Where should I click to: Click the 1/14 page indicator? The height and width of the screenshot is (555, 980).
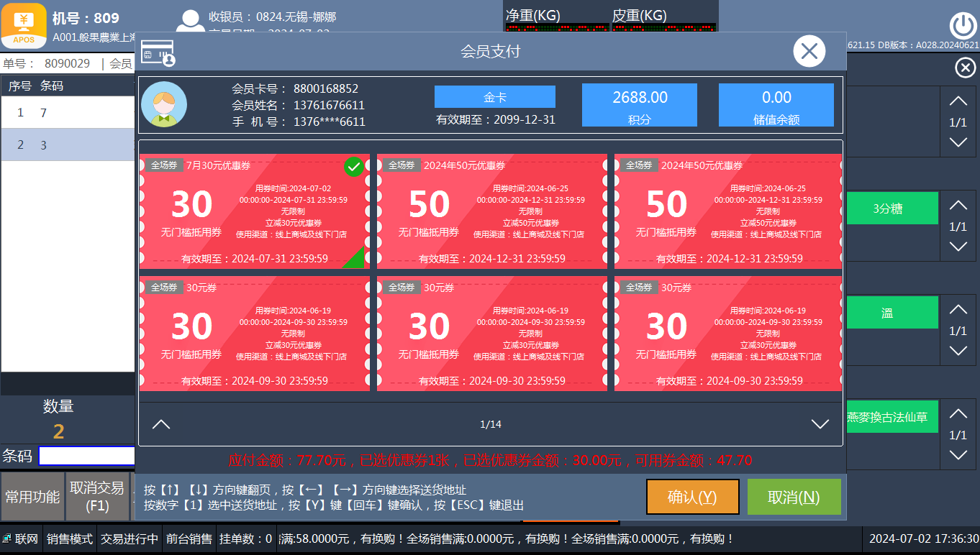point(491,424)
